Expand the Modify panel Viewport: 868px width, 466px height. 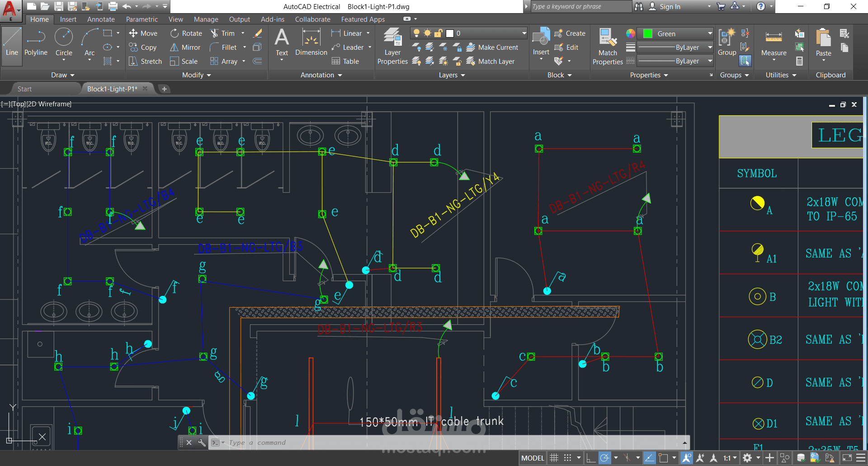point(197,75)
